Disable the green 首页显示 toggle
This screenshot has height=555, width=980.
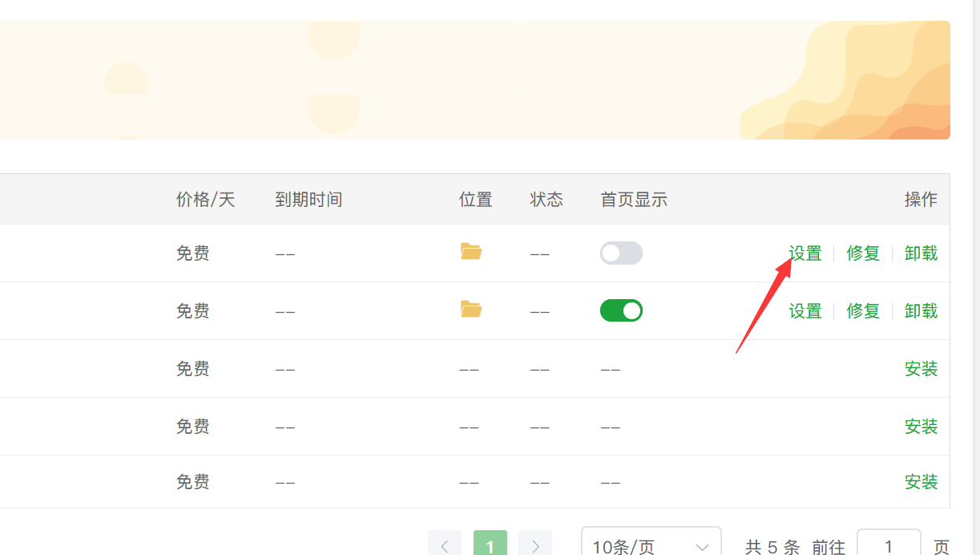(621, 310)
